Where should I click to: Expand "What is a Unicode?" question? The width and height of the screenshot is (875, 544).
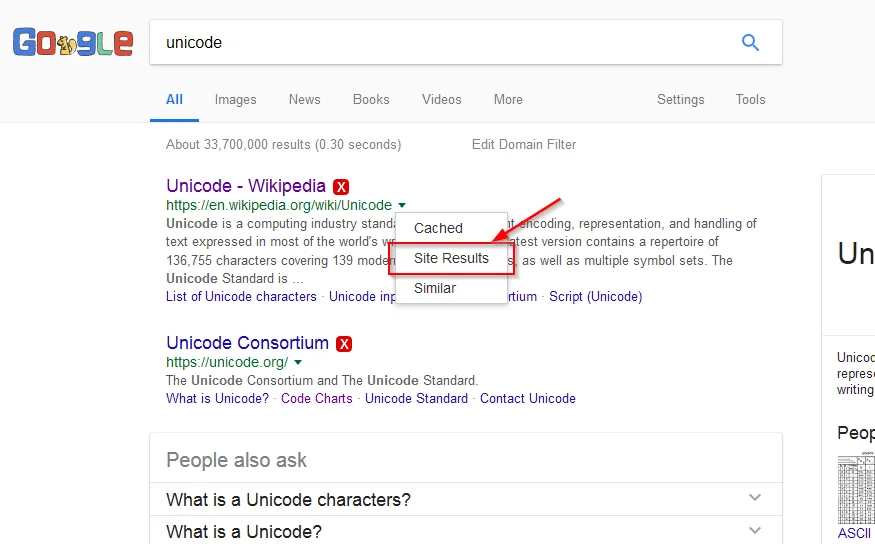pyautogui.click(x=755, y=531)
